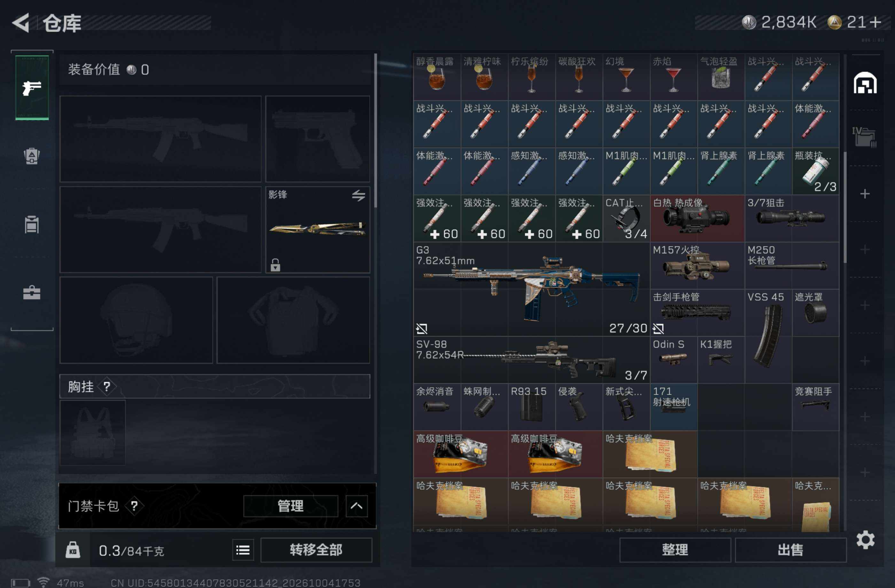Select the K1握把 grip item
Image resolution: width=895 pixels, height=588 pixels.
pyautogui.click(x=721, y=360)
